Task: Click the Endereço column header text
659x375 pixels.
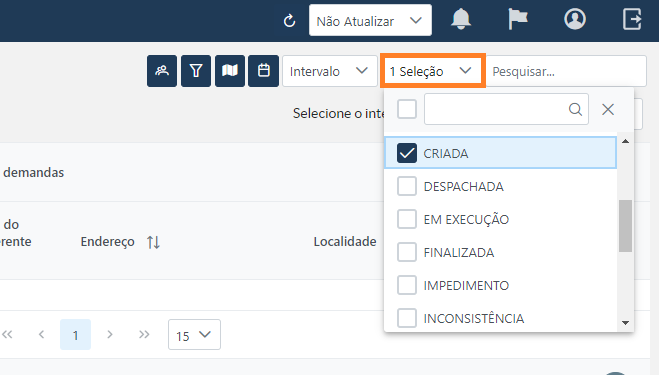Action: (108, 242)
